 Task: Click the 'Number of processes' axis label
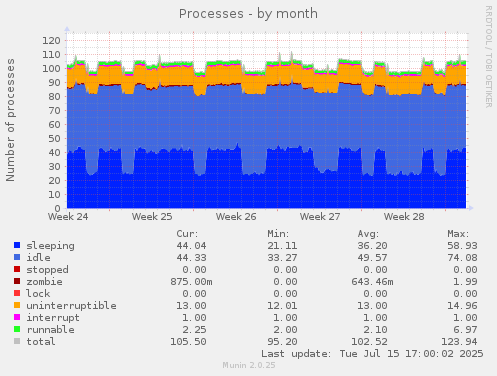10,120
